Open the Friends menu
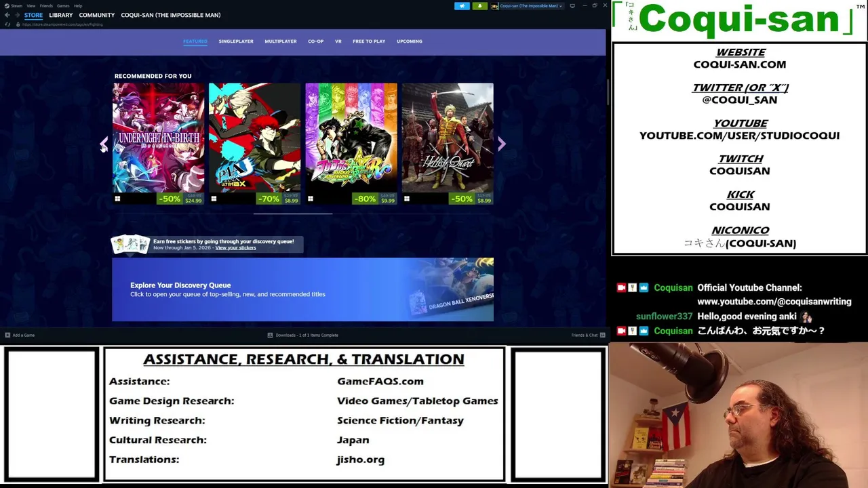The width and height of the screenshot is (868, 488). point(46,6)
